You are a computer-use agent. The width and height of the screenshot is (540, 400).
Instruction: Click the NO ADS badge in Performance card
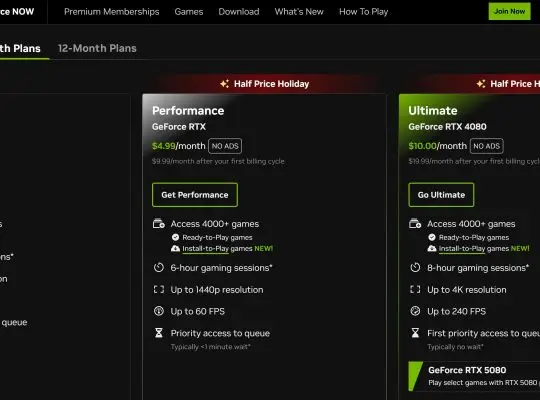225,146
